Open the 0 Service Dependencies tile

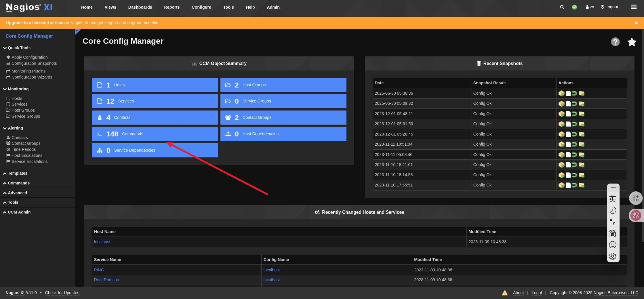point(155,150)
